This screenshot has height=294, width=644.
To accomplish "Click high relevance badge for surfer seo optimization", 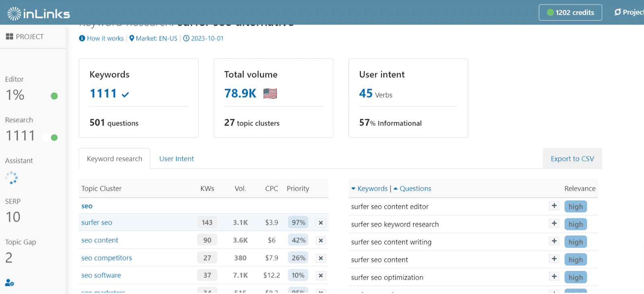I will (576, 277).
